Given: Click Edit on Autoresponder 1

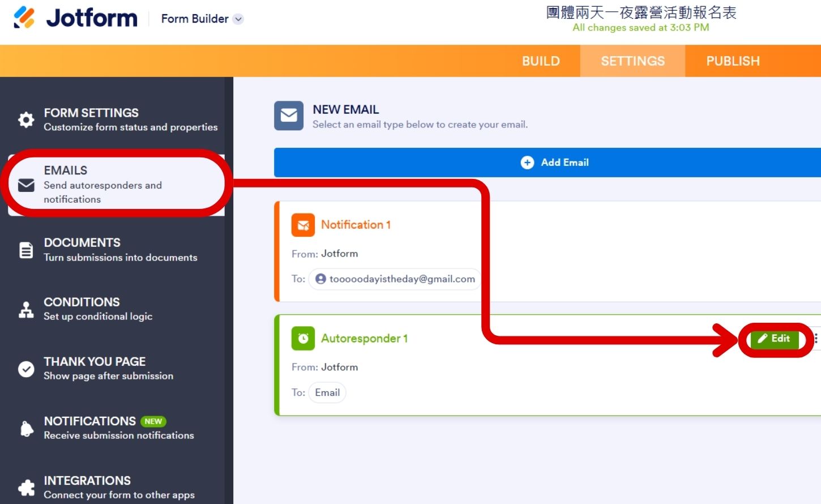Looking at the screenshot, I should [x=775, y=339].
